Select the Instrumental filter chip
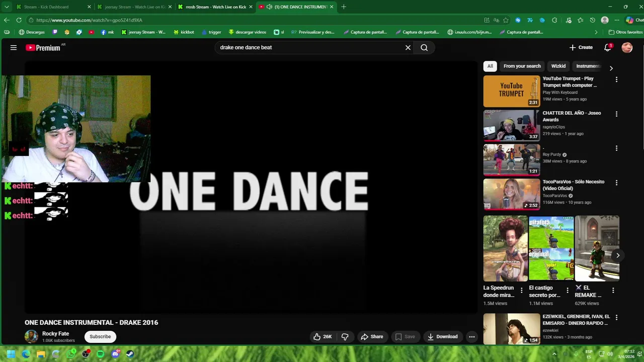The width and height of the screenshot is (644, 362). coord(588,66)
